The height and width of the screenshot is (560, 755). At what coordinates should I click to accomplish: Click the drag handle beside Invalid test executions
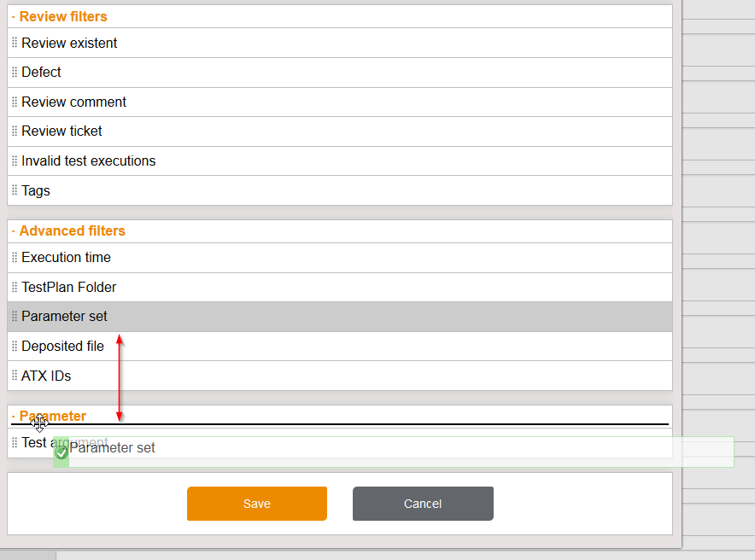click(14, 160)
